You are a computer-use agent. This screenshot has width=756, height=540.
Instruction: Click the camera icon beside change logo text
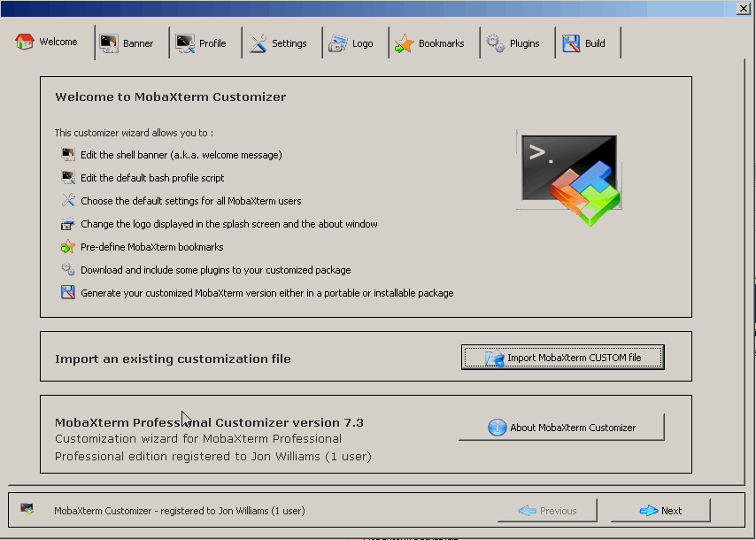[68, 224]
